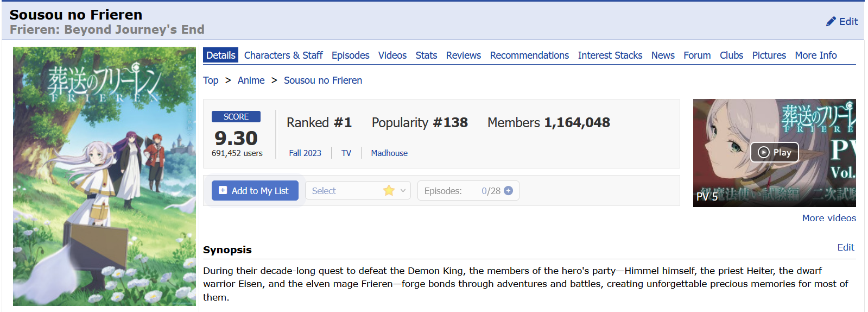Click the Synopsis heading
This screenshot has height=312, width=868.
click(227, 250)
